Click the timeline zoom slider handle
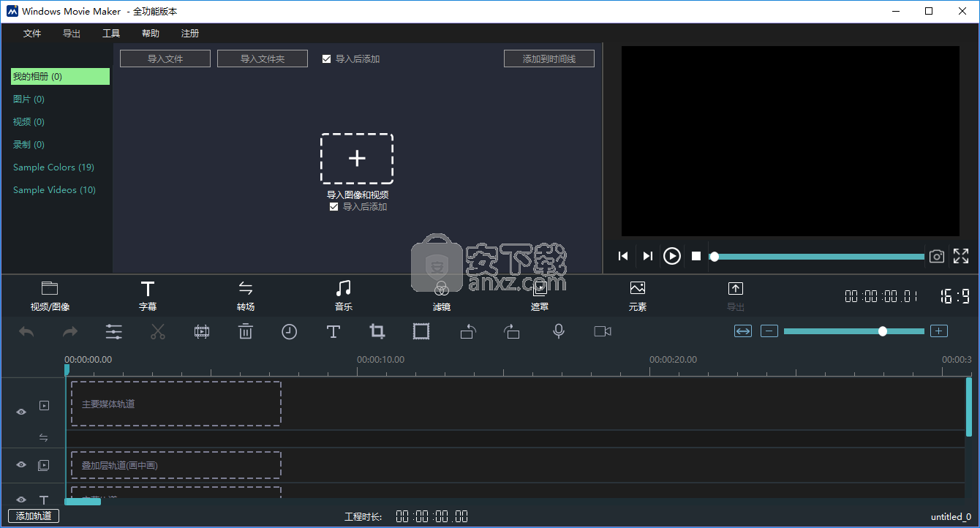The height and width of the screenshot is (528, 980). tap(883, 331)
